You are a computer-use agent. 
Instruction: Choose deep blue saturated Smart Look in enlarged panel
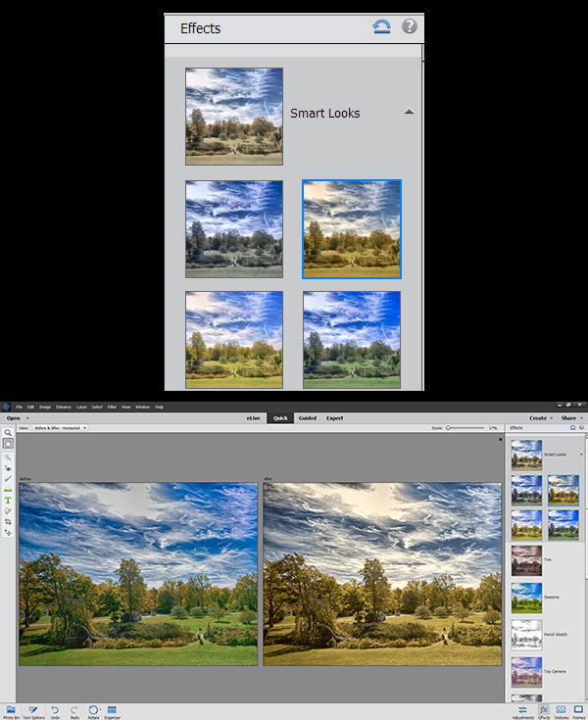click(x=352, y=340)
